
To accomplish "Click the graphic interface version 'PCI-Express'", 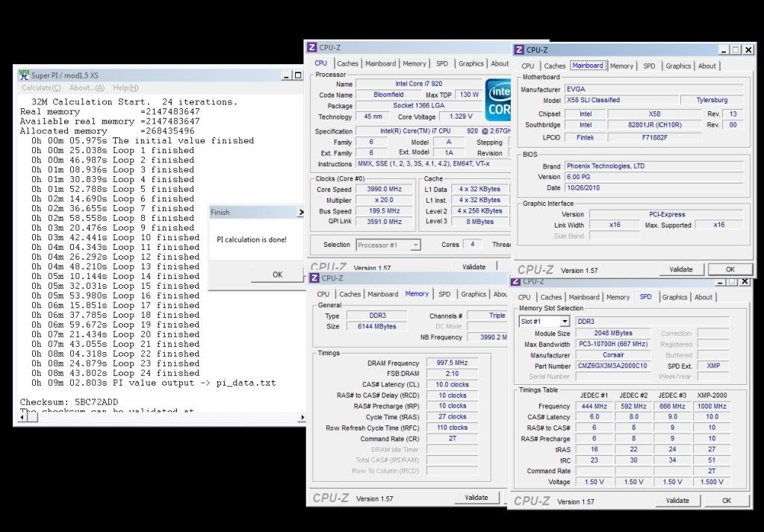I will [x=667, y=214].
